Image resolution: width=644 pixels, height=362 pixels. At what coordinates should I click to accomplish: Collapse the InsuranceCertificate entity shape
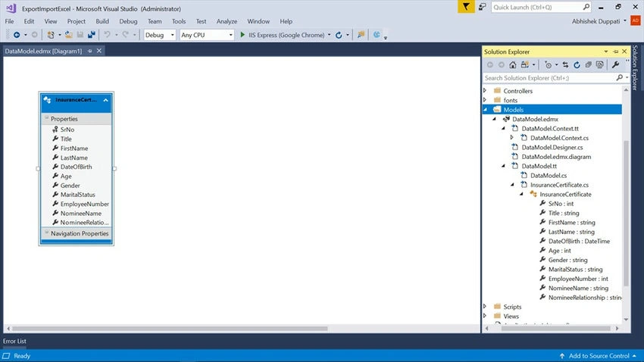(105, 100)
